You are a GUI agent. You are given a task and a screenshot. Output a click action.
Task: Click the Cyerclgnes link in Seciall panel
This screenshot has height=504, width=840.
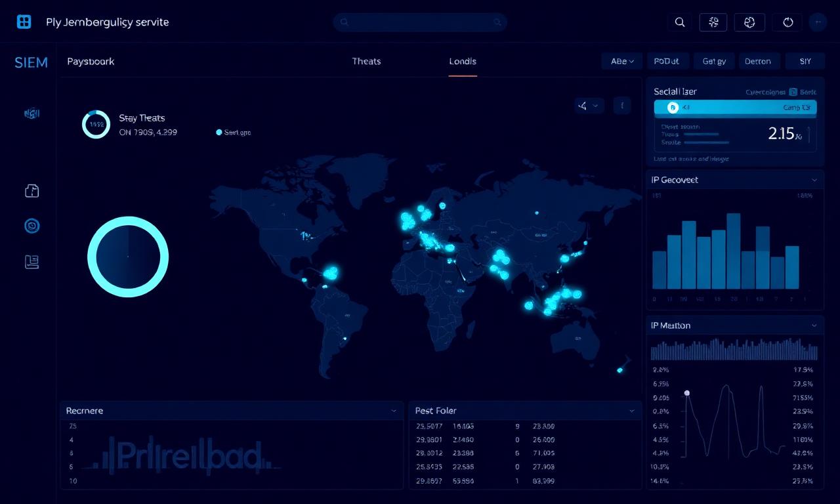(766, 93)
